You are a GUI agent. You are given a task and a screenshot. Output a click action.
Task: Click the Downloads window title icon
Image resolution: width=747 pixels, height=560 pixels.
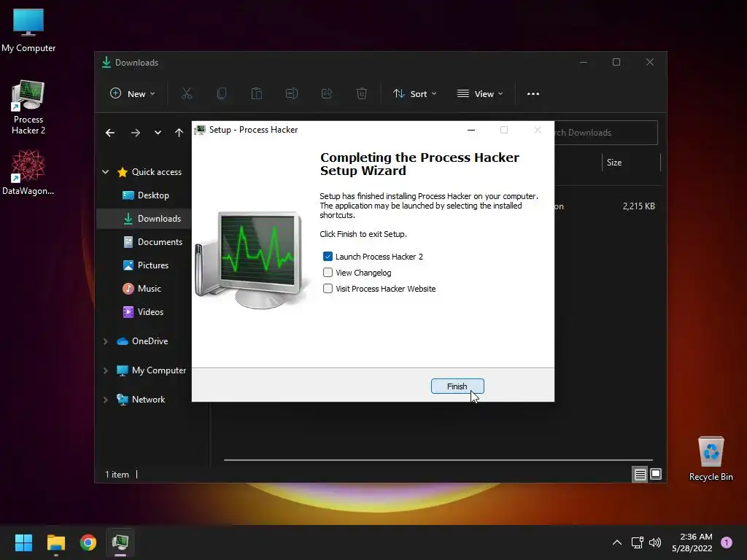pos(107,63)
